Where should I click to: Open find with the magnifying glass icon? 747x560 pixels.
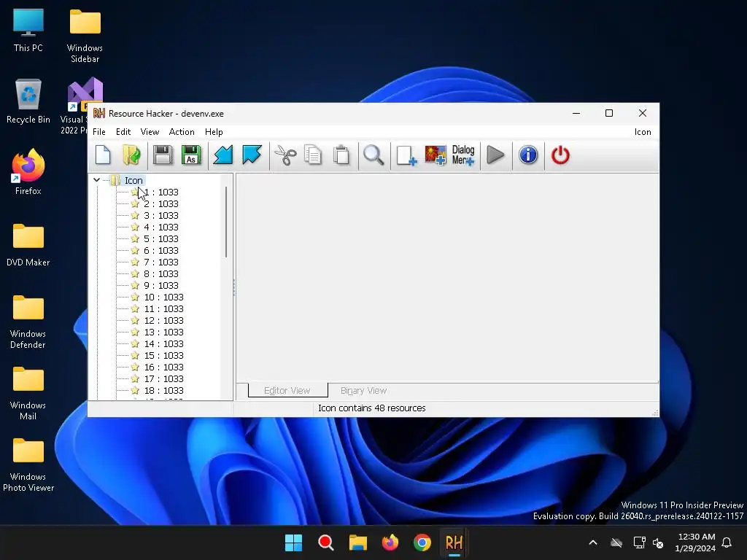tap(373, 155)
